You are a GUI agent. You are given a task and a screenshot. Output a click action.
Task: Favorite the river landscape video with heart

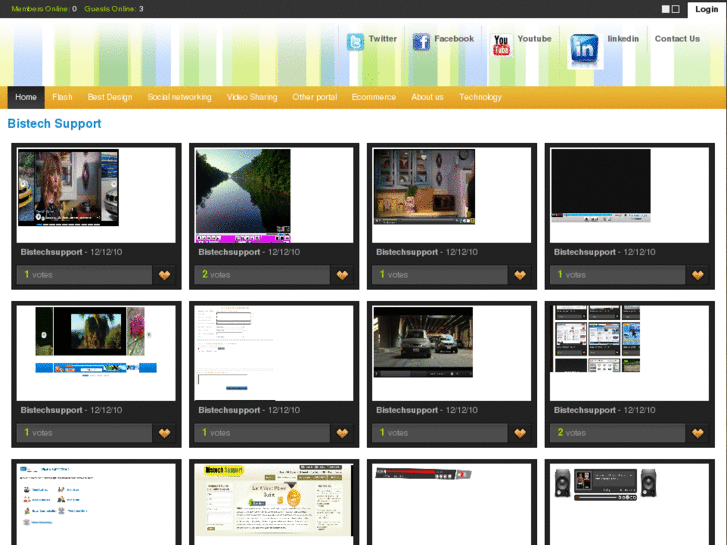[x=342, y=275]
